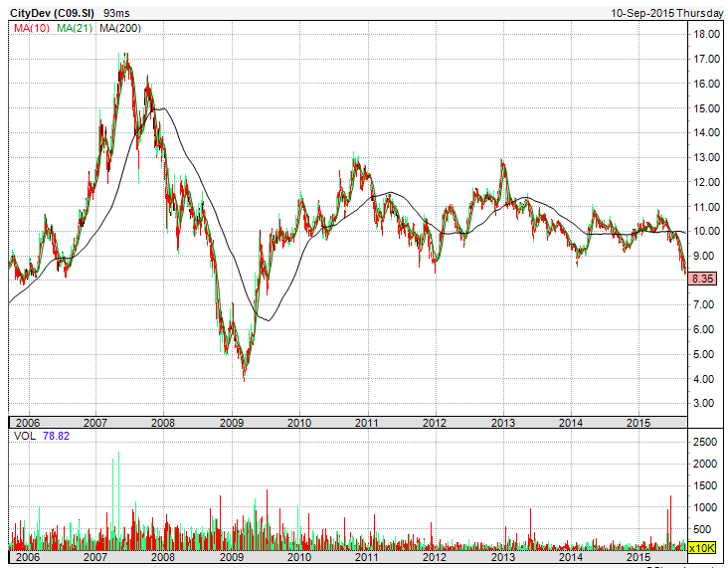Click the red 8.35 last price tag

click(x=703, y=280)
